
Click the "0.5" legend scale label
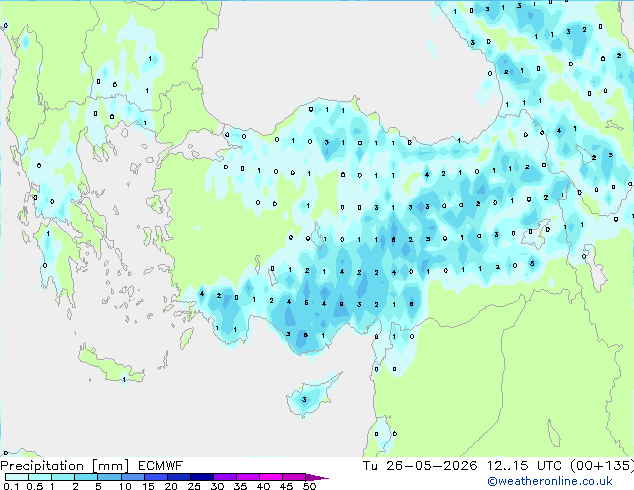[x=34, y=486]
